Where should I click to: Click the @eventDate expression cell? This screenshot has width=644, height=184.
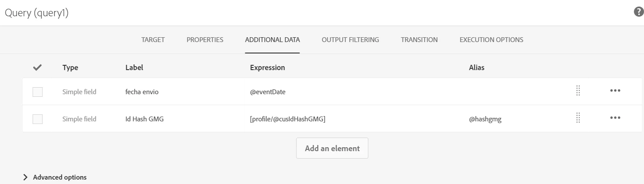tap(268, 92)
